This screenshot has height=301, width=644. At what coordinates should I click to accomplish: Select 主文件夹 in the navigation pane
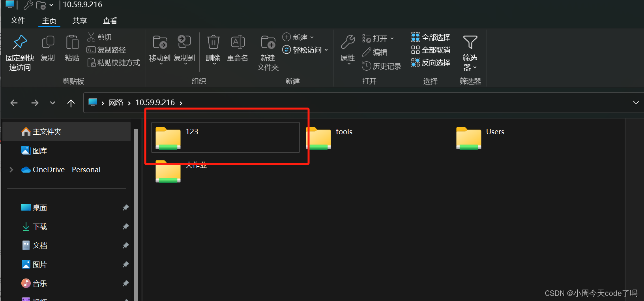[x=66, y=132]
